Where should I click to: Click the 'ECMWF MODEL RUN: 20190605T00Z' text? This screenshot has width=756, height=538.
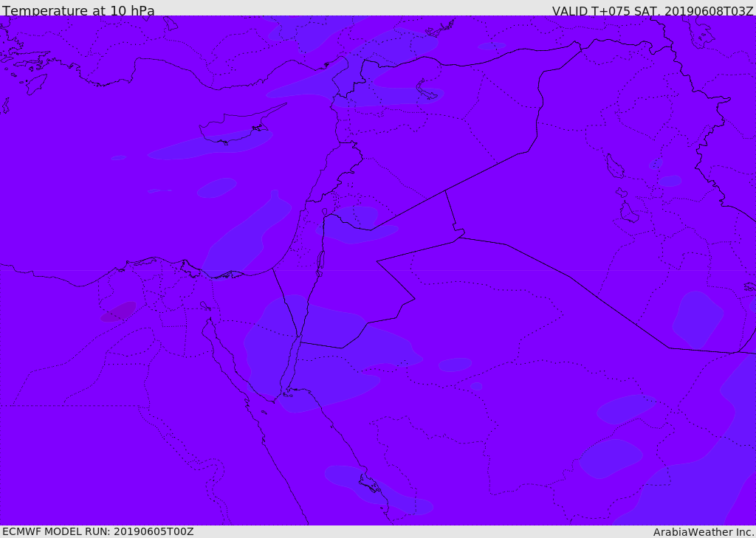click(98, 531)
